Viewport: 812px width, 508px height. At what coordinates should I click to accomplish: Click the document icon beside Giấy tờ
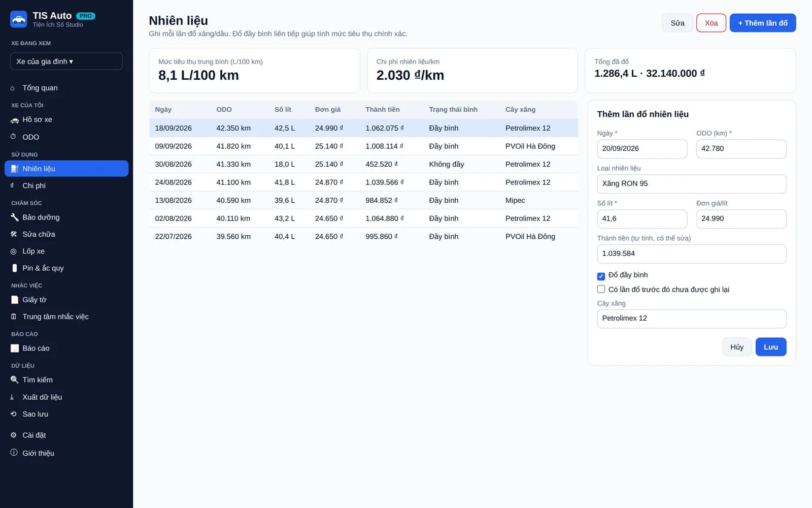pyautogui.click(x=14, y=300)
